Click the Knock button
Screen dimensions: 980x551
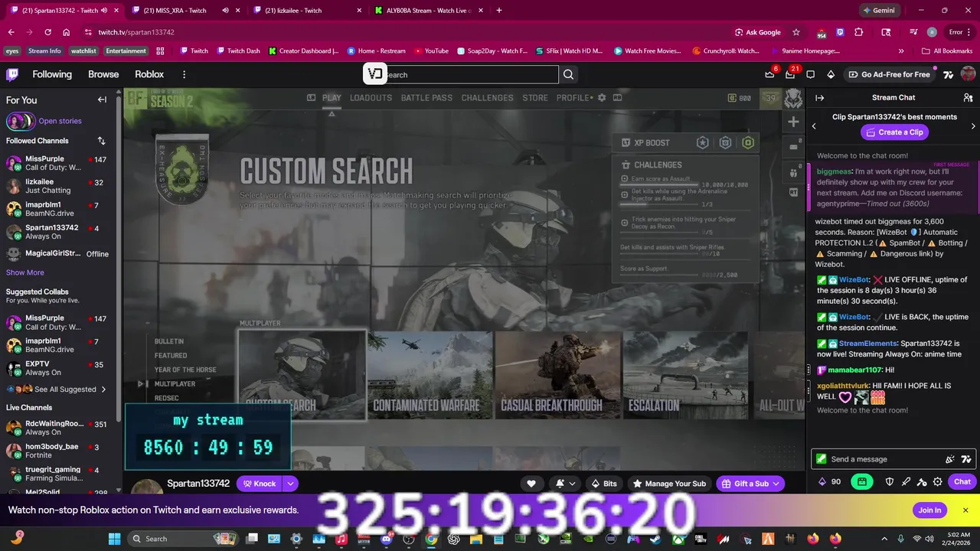(259, 484)
